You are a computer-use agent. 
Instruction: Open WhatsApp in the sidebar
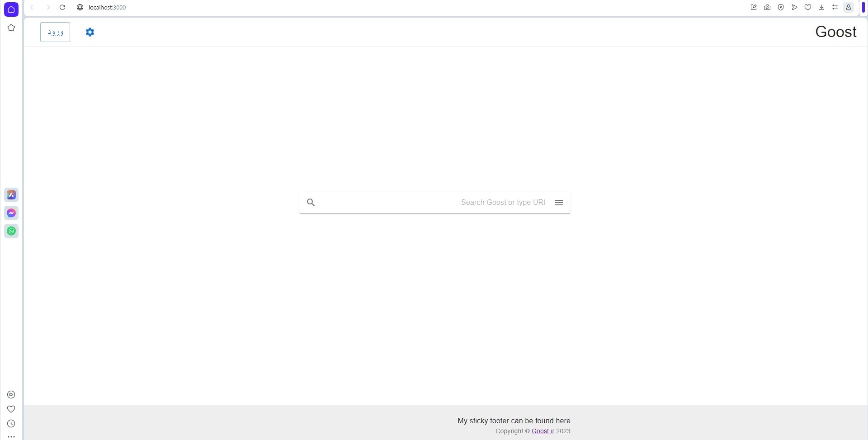click(11, 231)
